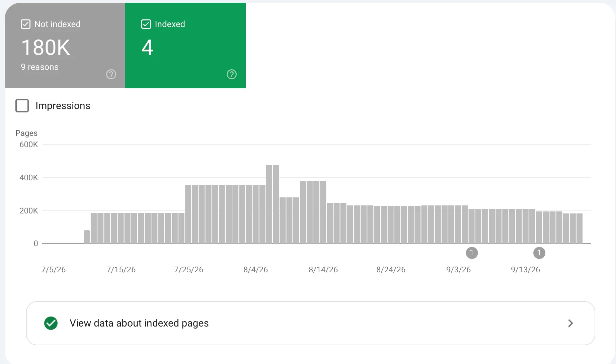Click the annotation marker near 9/13/26
This screenshot has height=364, width=616.
(x=539, y=253)
